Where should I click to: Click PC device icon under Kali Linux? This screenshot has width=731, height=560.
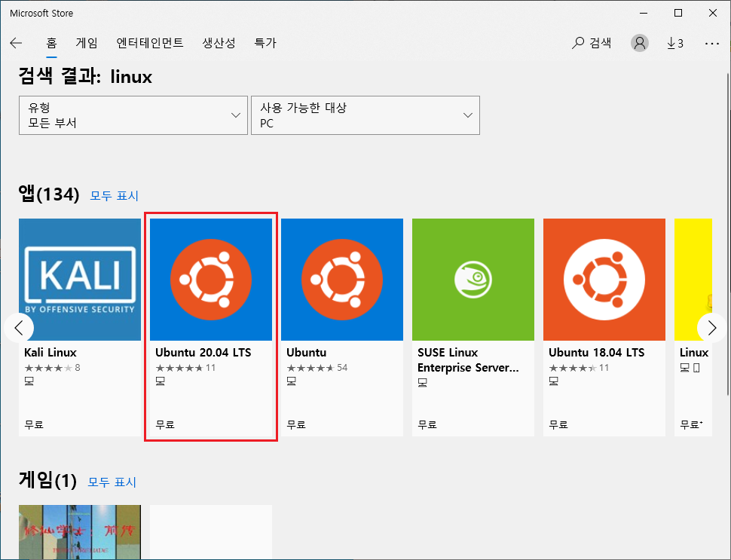click(x=29, y=381)
